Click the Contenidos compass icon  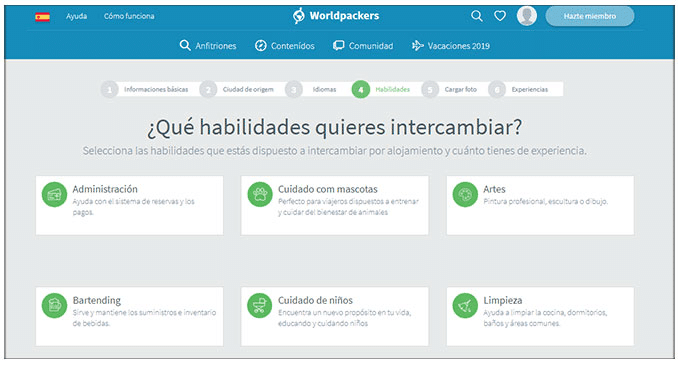[x=261, y=45]
